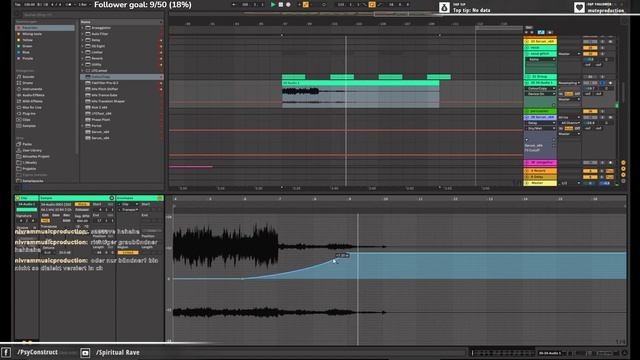Toggle the Warp button in the Sample box
Viewport: 640px width, 360px height.
tap(82, 204)
